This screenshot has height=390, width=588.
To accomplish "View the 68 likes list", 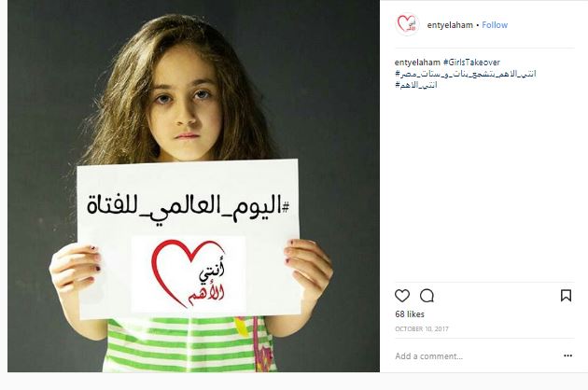I will (x=410, y=314).
